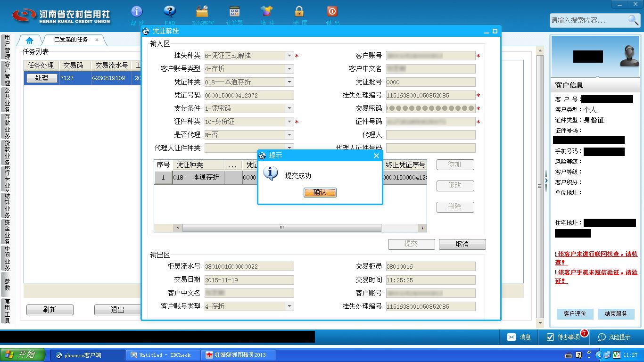This screenshot has height=362, width=644.
Task: Open link 该客户手机未短信验证
Action: (x=596, y=276)
